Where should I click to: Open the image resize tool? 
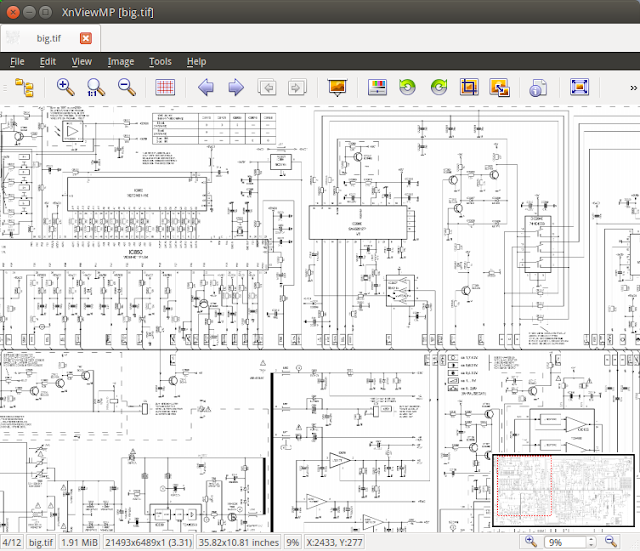tap(500, 87)
